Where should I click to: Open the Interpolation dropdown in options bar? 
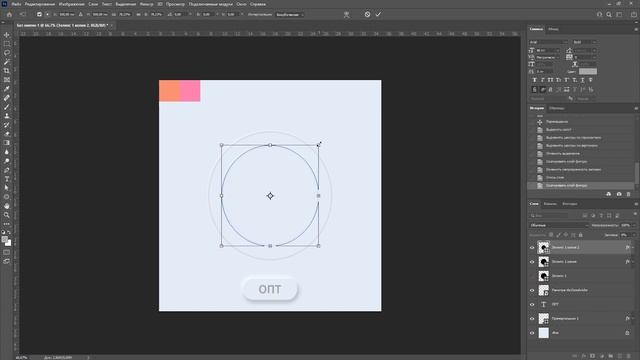pyautogui.click(x=290, y=15)
